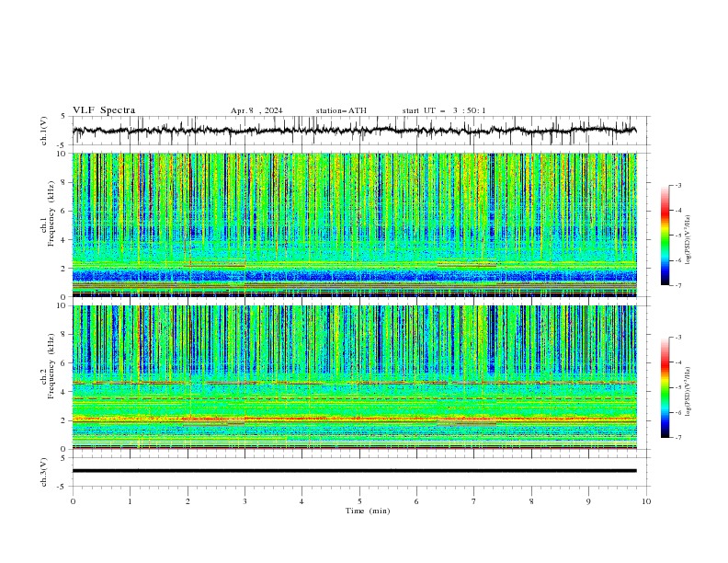728x563 pixels.
Task: Click the red 2 kHz band in ch.2 spectrogram
Action: pos(355,419)
